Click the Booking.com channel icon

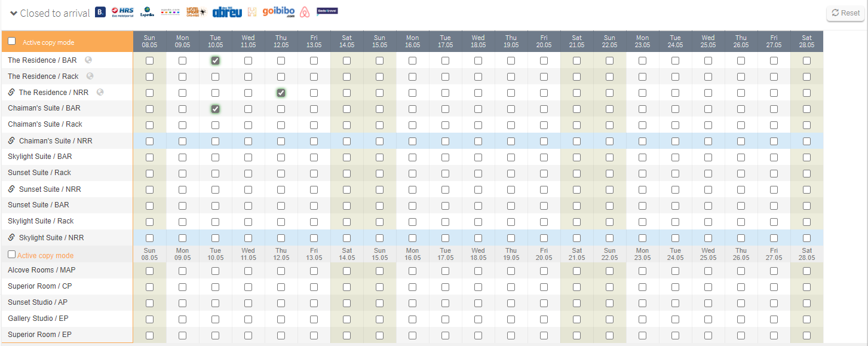coord(100,12)
